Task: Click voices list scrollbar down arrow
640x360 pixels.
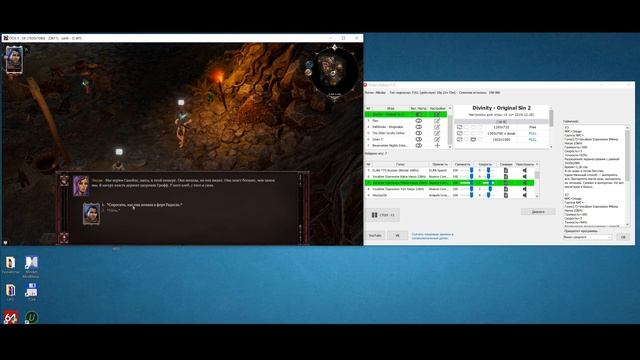Action: click(x=537, y=196)
